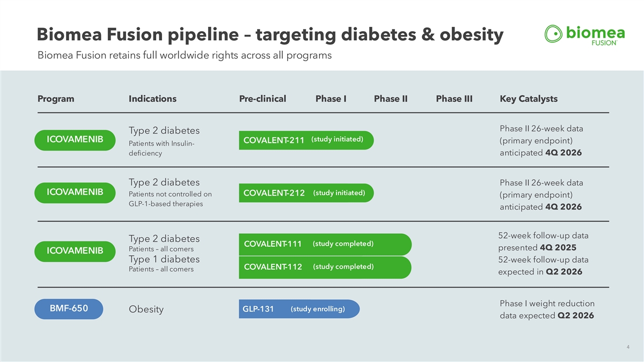Click the GLP-131 study enrolling bar
Image resolution: width=644 pixels, height=362 pixels.
[298, 309]
